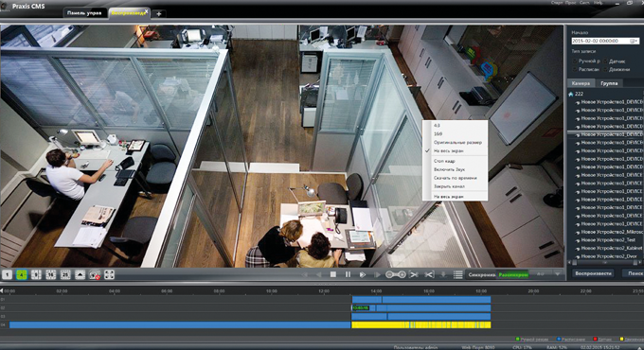This screenshot has width=644, height=350.
Task: Toggle the Датчик record type checkbox
Action: click(x=605, y=61)
